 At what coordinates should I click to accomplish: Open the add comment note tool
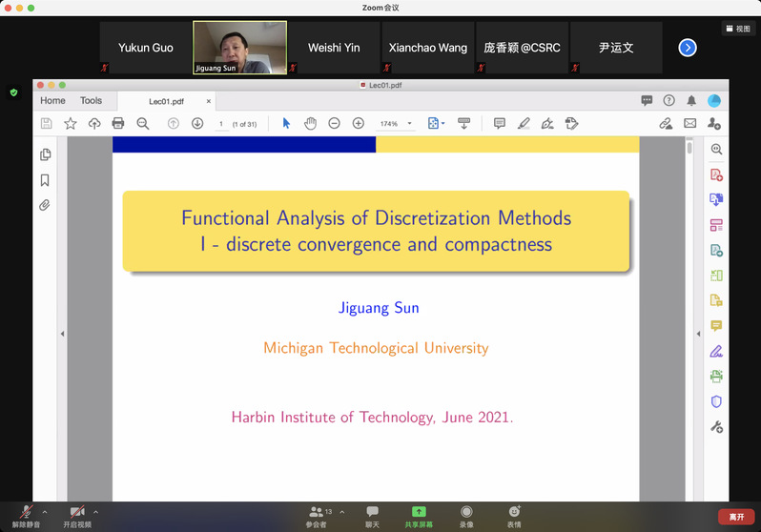coord(499,123)
